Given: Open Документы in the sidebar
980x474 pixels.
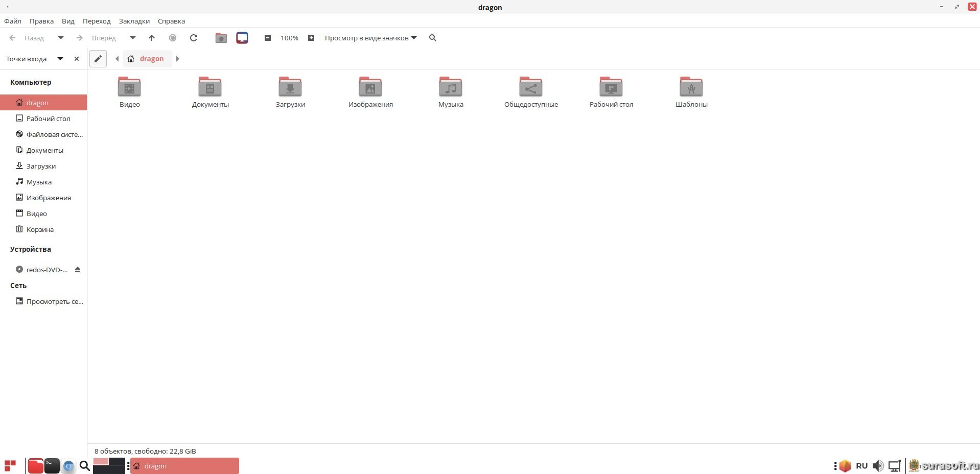Looking at the screenshot, I should 43,150.
